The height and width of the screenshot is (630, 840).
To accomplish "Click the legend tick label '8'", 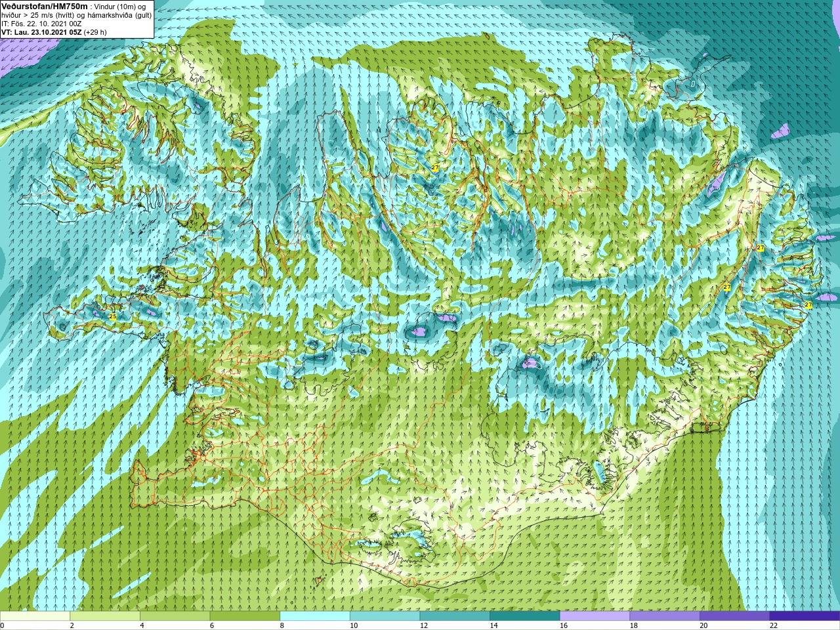I will [282, 625].
